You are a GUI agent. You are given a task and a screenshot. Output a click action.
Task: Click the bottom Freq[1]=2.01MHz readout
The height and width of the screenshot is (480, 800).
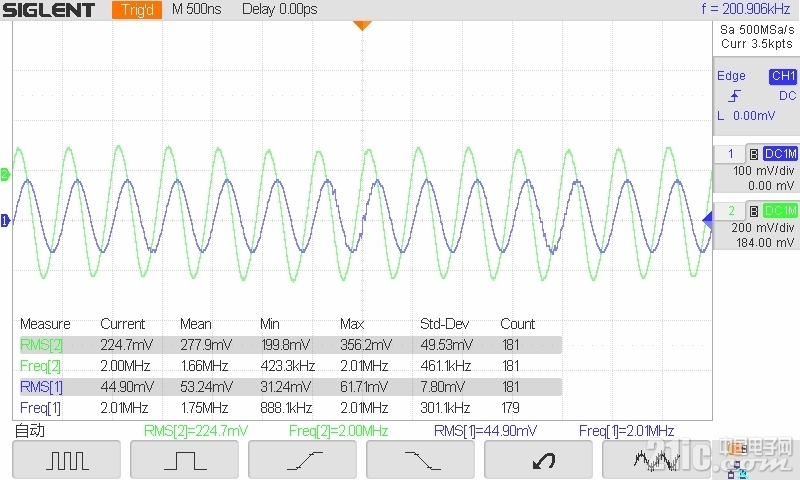pos(627,431)
